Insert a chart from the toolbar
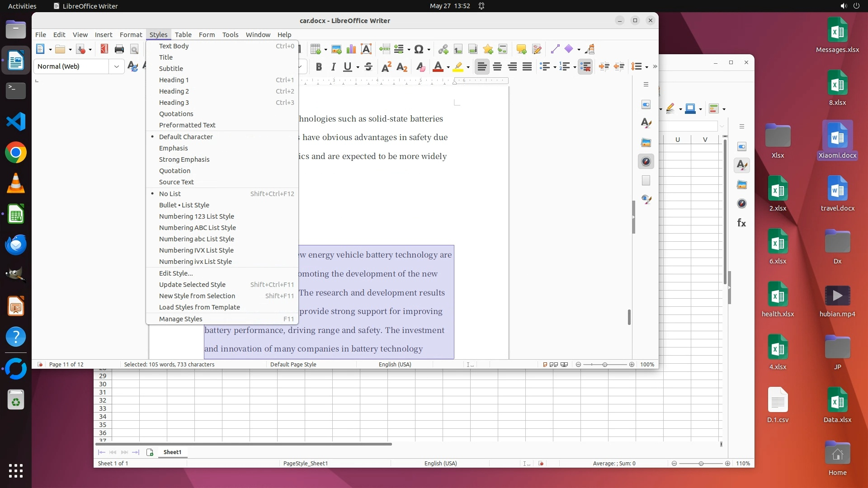 (351, 49)
